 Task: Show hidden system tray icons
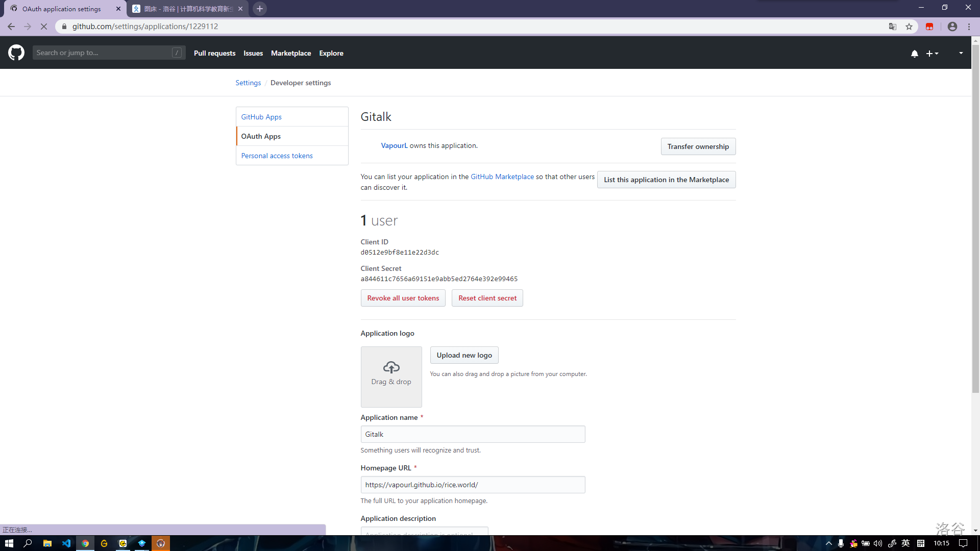point(829,543)
